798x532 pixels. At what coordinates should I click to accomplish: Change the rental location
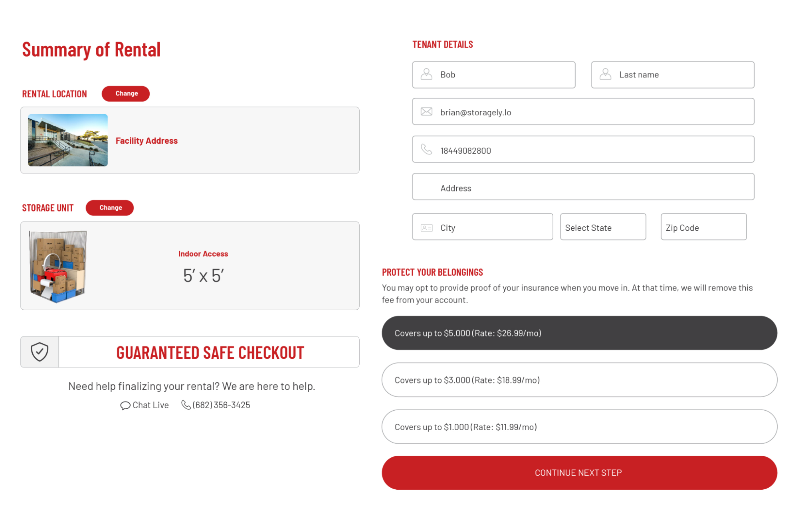click(x=126, y=93)
